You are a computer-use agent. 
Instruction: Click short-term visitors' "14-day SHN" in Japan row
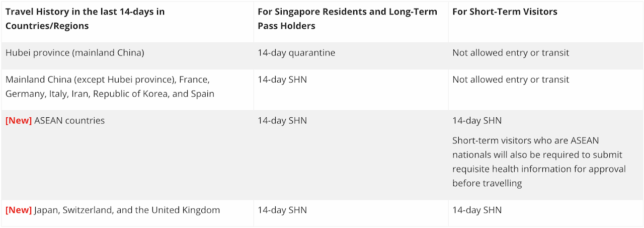[x=476, y=210]
